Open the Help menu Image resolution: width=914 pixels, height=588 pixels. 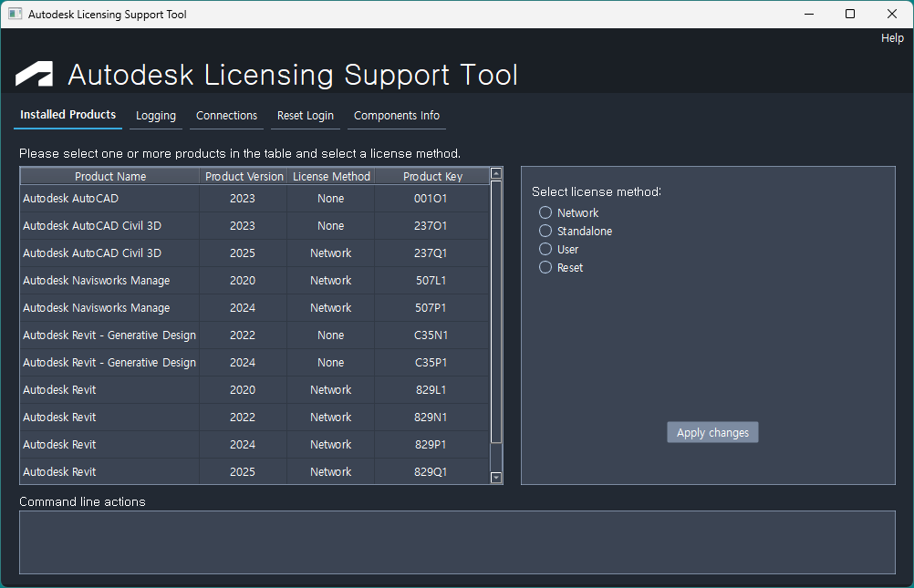tap(892, 38)
